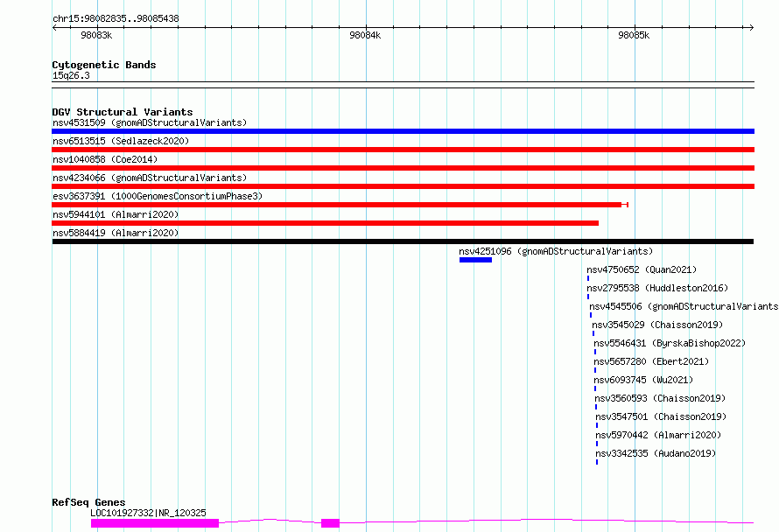Select the nsv2795538 (Huddleston2016) label

(x=657, y=288)
